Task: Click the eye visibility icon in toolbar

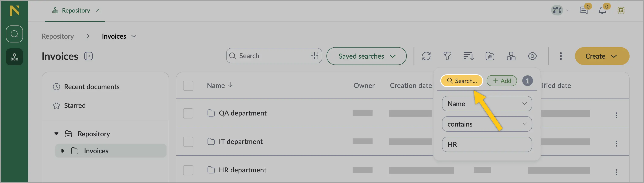Action: pyautogui.click(x=532, y=56)
